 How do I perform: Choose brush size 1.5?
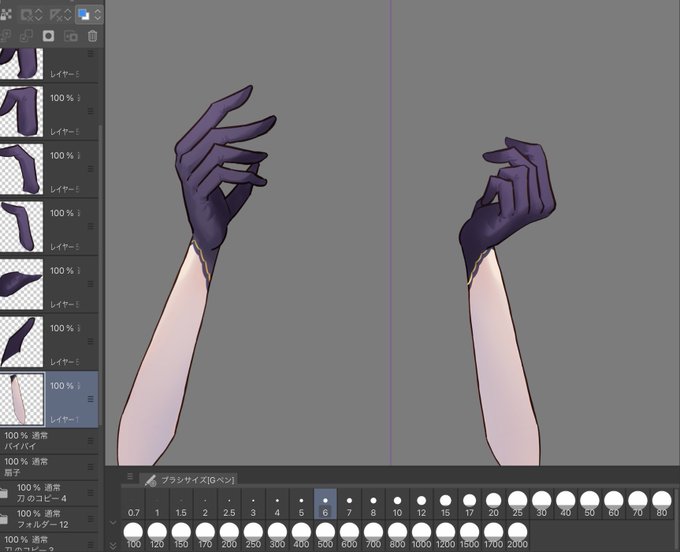pyautogui.click(x=181, y=504)
